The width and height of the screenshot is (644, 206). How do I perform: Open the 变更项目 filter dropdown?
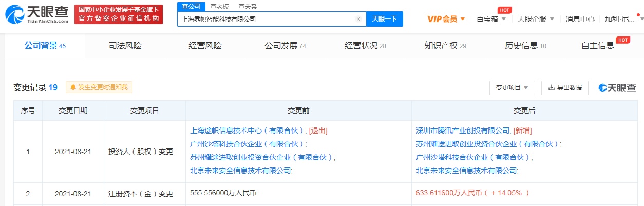pos(512,88)
